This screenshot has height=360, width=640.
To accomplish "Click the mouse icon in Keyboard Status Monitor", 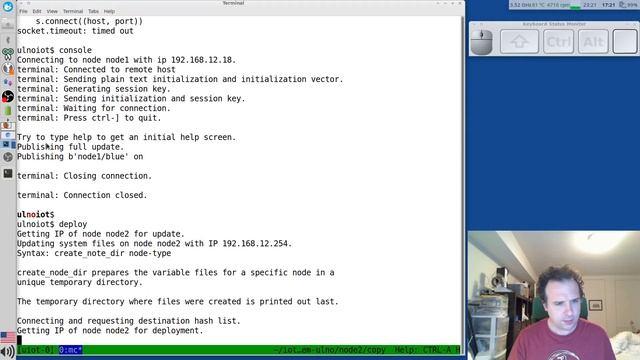I will pyautogui.click(x=482, y=42).
